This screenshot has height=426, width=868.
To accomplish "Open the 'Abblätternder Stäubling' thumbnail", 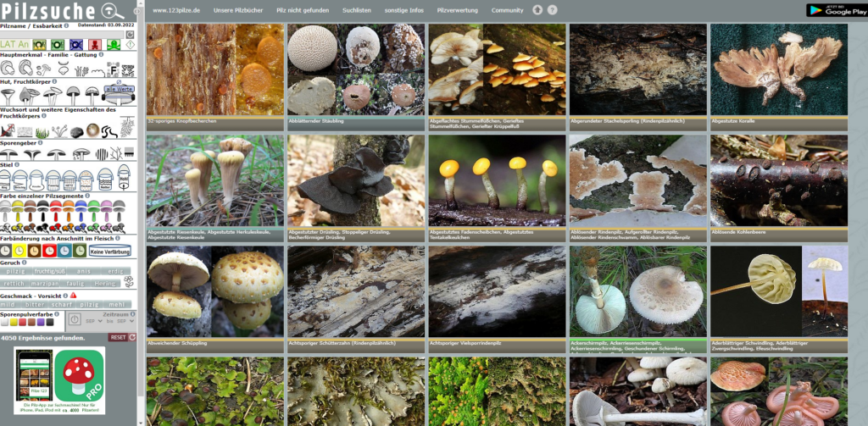I will pos(356,69).
